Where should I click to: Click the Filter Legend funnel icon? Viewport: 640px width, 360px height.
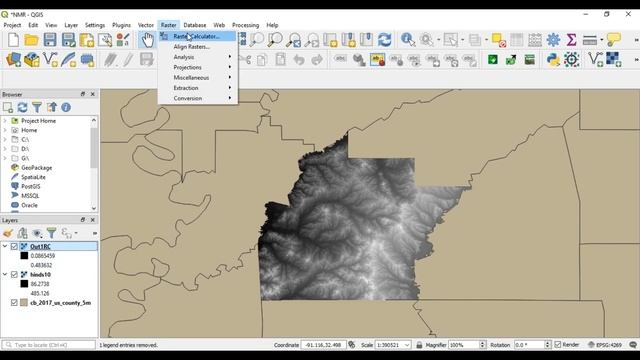(51, 233)
